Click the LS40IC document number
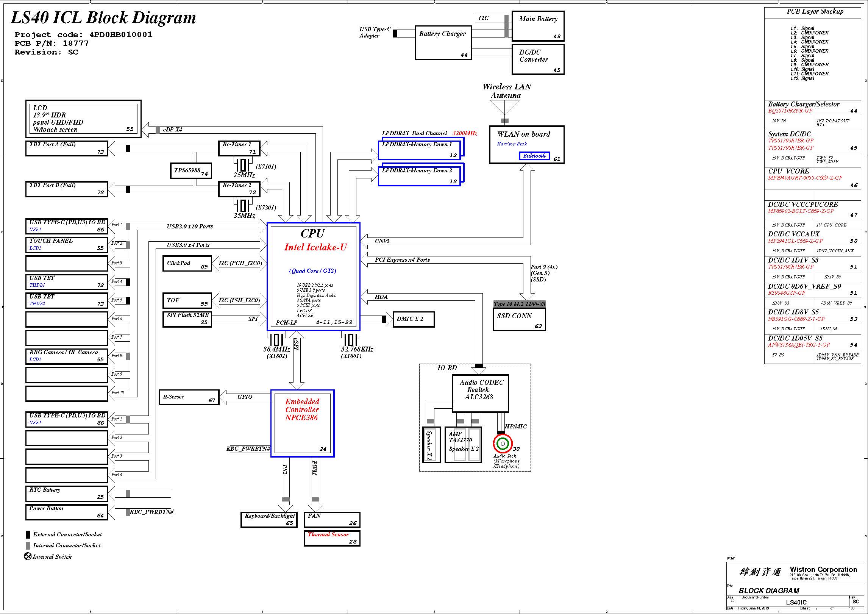Screen dimensions: 868x614 796,602
